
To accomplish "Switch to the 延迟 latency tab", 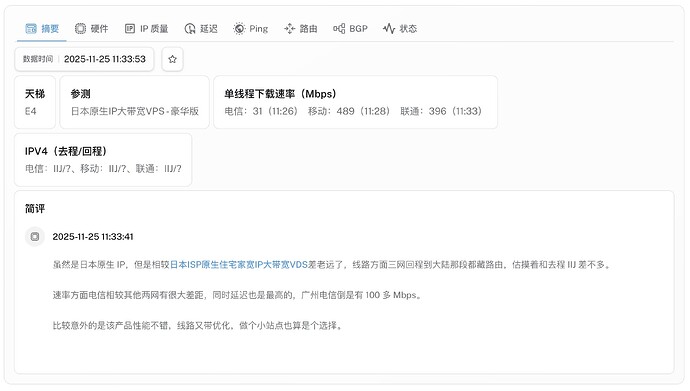I will [201, 29].
